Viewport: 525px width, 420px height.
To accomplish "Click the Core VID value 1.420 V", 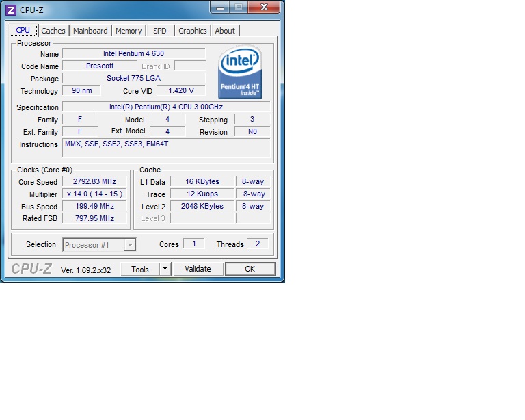I will [x=181, y=90].
